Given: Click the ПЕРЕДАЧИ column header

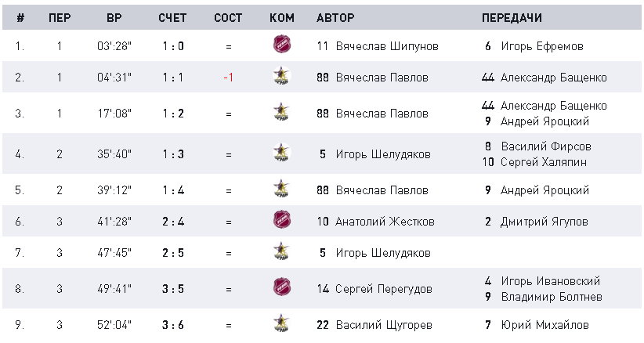Looking at the screenshot, I should tap(512, 18).
